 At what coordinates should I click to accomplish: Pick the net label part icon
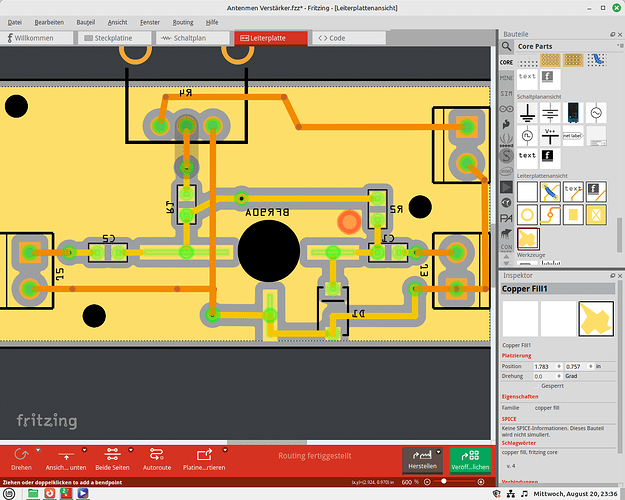tap(572, 134)
